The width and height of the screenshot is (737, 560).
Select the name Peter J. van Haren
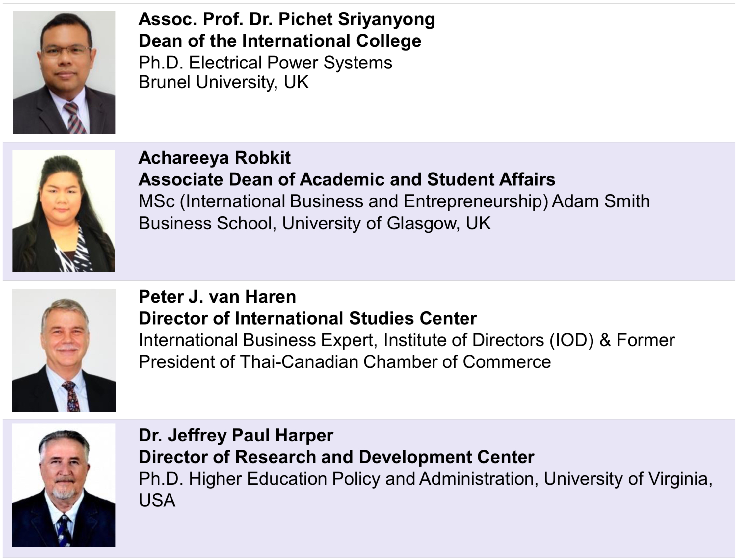[x=217, y=297]
